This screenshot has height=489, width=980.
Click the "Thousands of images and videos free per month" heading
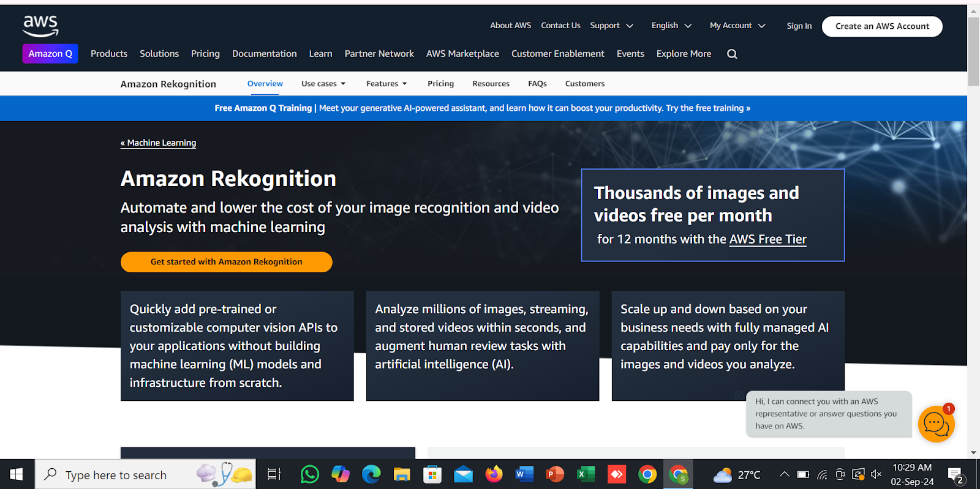[x=696, y=204]
